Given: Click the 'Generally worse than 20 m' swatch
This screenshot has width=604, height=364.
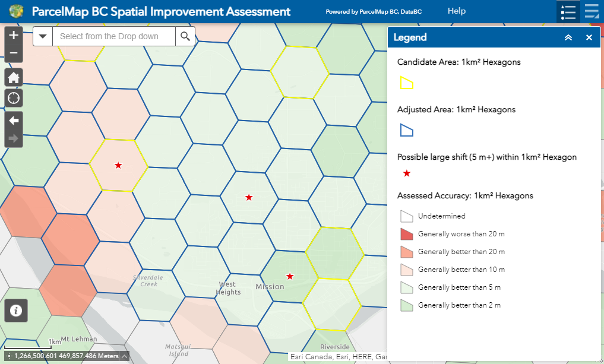Looking at the screenshot, I should point(407,234).
